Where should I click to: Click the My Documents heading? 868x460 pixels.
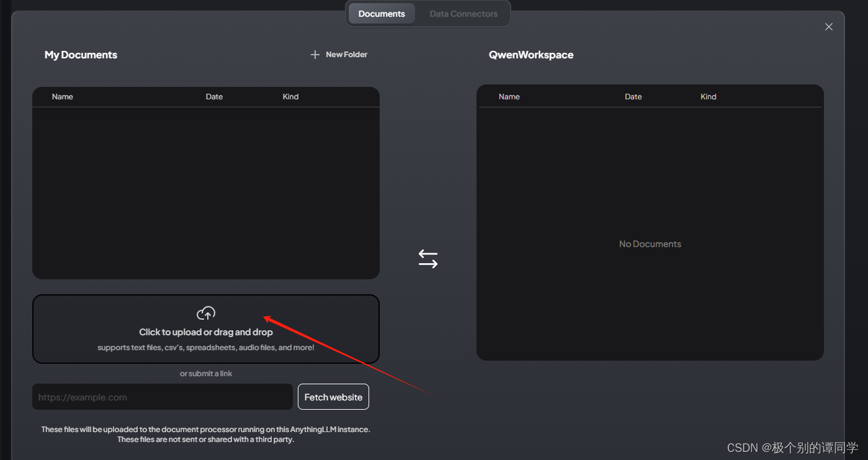click(81, 55)
